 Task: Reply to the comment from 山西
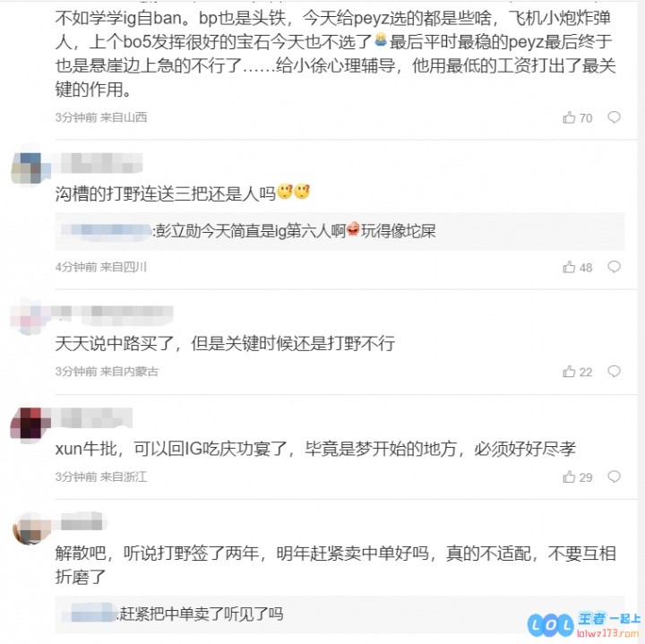pyautogui.click(x=614, y=117)
